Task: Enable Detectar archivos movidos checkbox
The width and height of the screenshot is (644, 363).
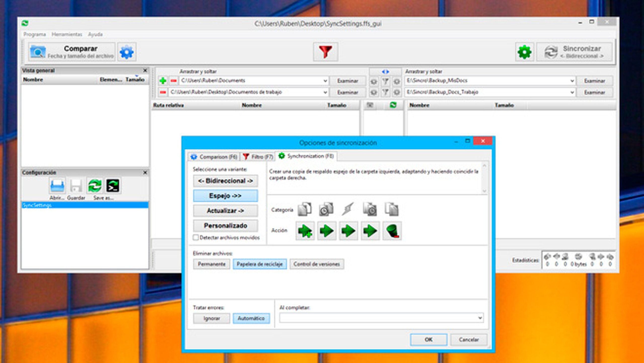Action: click(196, 237)
